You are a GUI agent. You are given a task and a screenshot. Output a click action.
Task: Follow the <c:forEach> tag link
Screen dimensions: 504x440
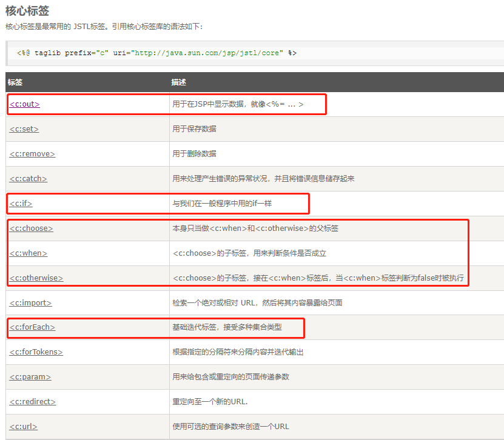pyautogui.click(x=32, y=327)
